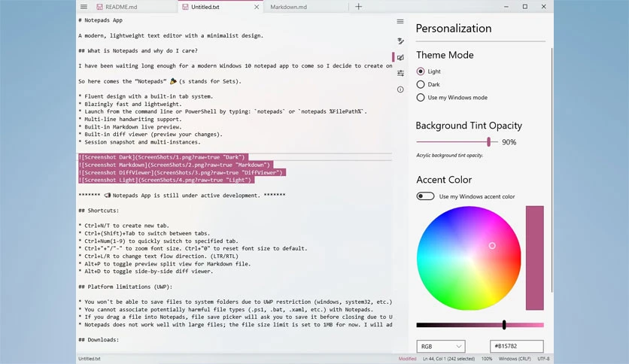
Task: Select the Personalization settings icon
Action: [400, 57]
